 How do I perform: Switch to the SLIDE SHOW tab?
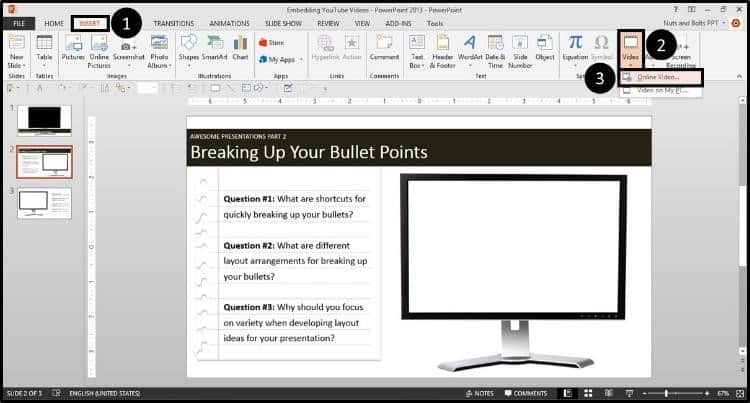pos(283,23)
